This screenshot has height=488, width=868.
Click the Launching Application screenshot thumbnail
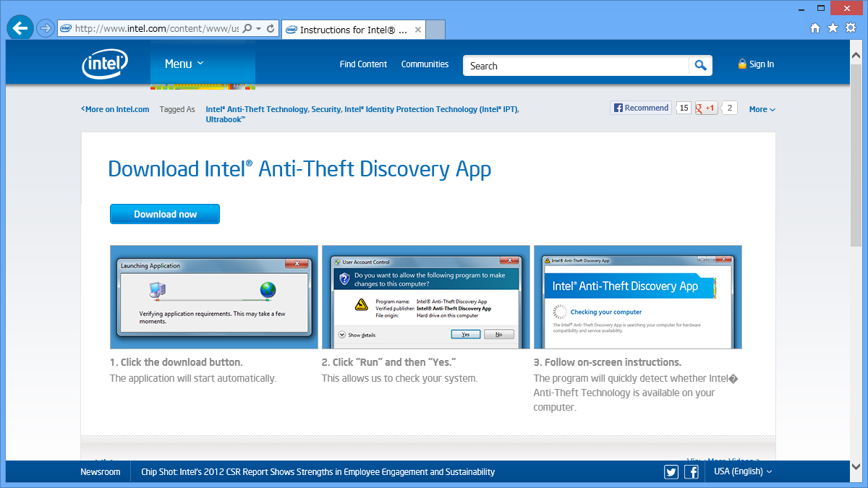[214, 297]
